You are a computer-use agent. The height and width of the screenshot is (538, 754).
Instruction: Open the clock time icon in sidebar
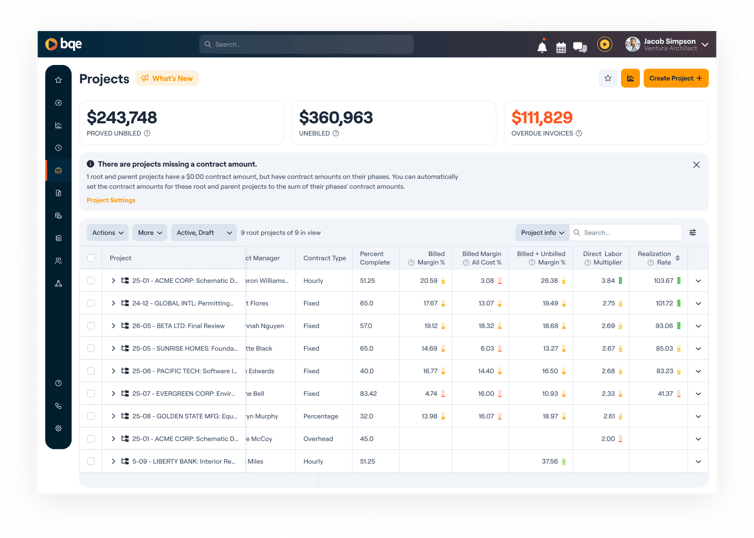pos(58,148)
